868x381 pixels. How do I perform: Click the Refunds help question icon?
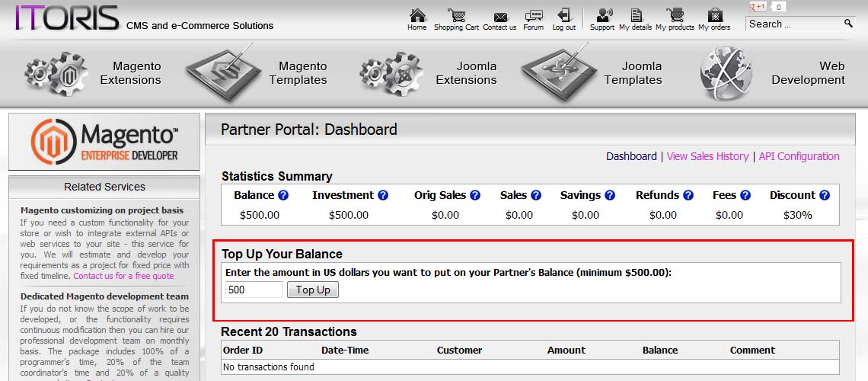688,195
